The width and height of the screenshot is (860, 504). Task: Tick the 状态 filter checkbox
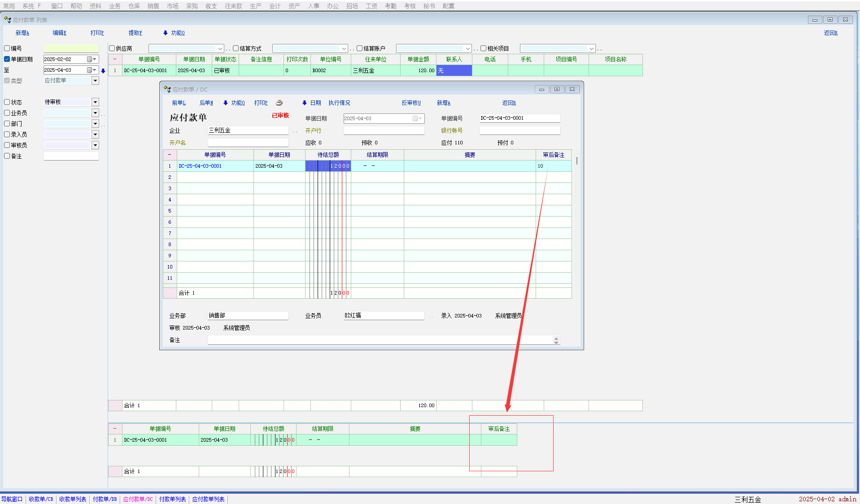7,102
